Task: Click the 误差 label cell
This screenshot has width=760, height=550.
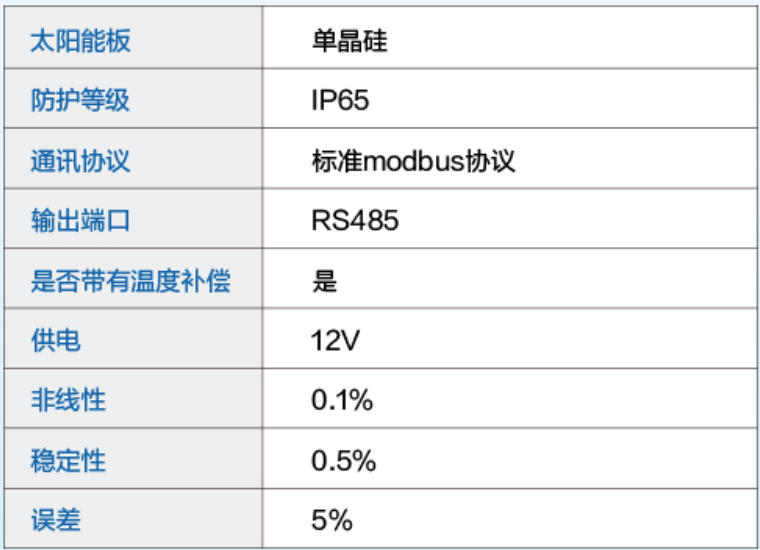Action: [56, 521]
